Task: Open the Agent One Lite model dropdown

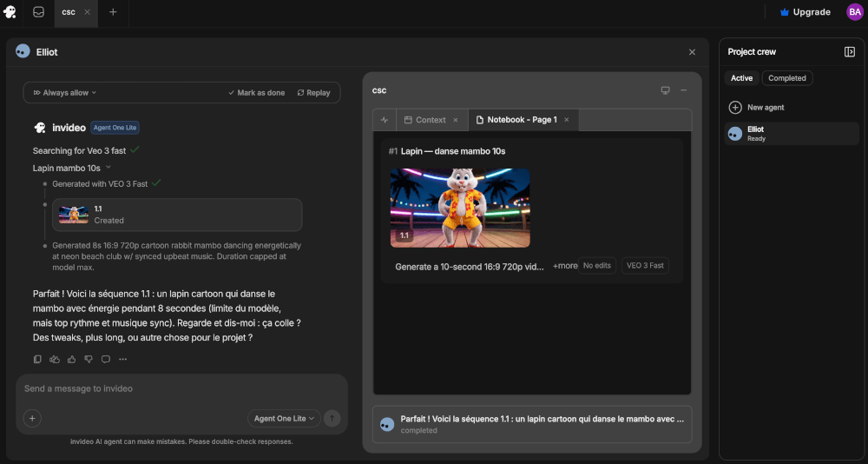Action: tap(284, 419)
